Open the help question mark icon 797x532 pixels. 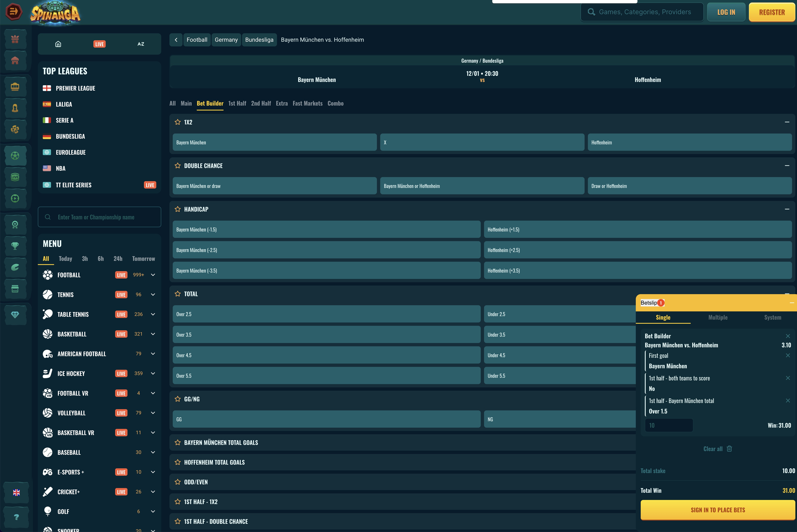coord(15,517)
